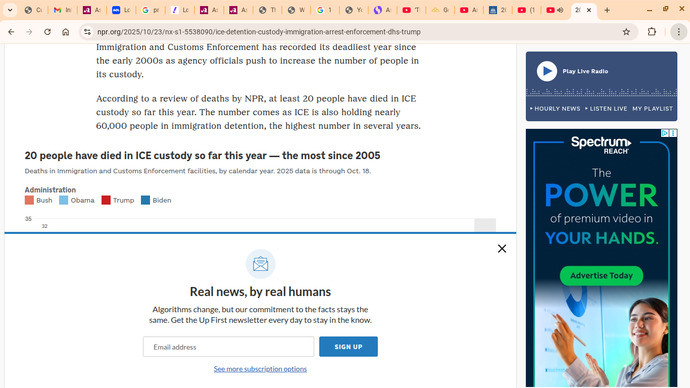Viewport: 690px width, 388px height.
Task: Click the AdChoices icon on Spectrum ad
Action: click(x=665, y=133)
